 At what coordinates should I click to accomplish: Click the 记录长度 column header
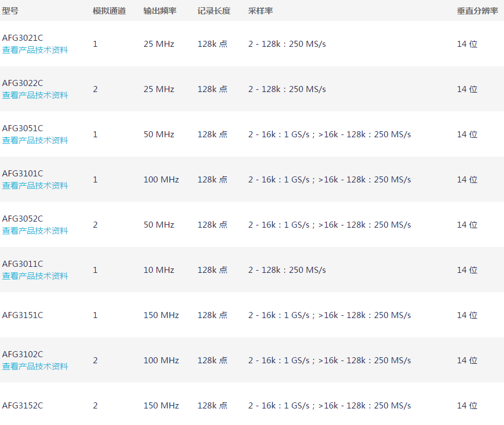(214, 11)
